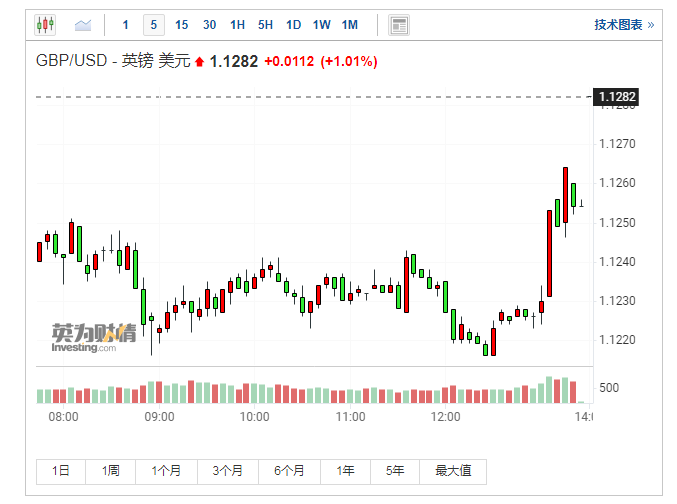Viewport: 677px width, 504px height.
Task: Click the GBP/USD - 英镑 美元 title
Action: coord(113,61)
